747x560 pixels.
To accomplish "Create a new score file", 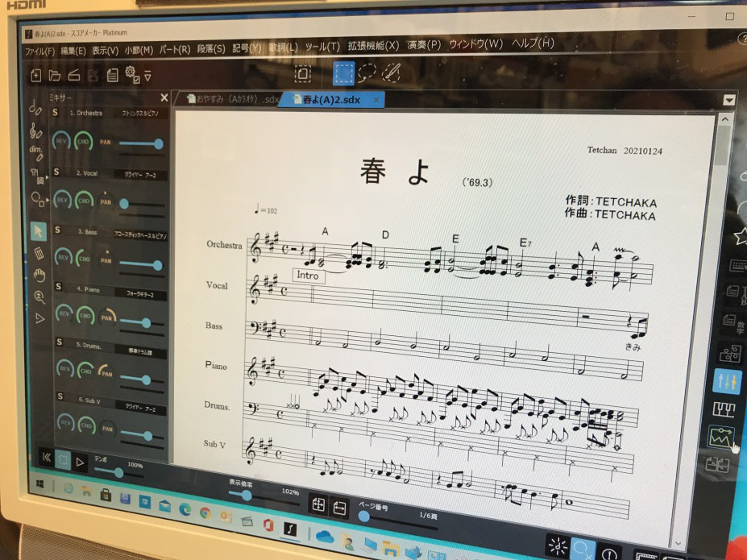I will (35, 75).
